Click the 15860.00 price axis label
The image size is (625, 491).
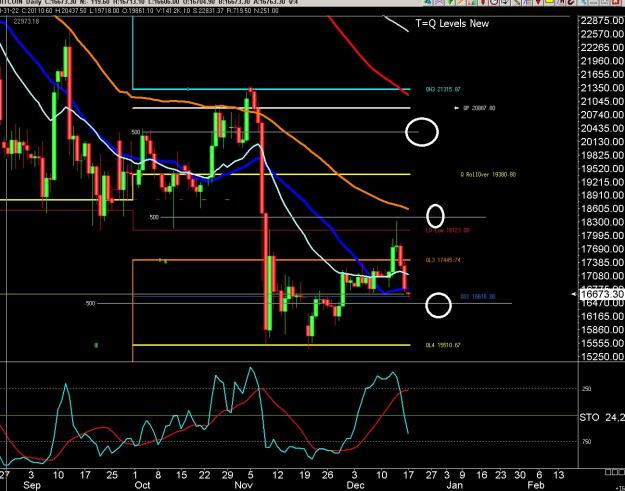tap(603, 330)
